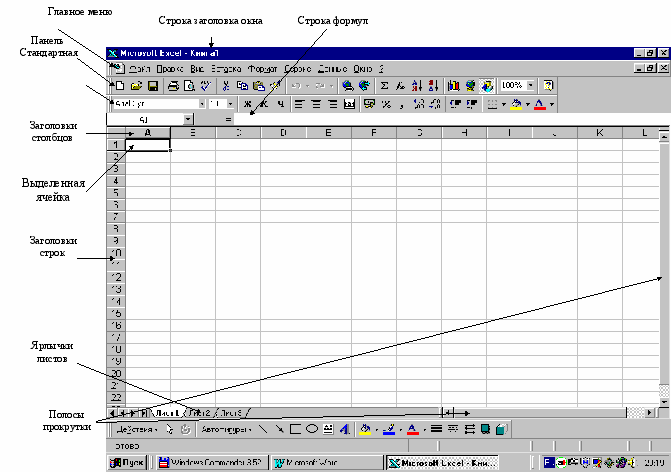Click the vertical scrollbar down arrow

664,402
